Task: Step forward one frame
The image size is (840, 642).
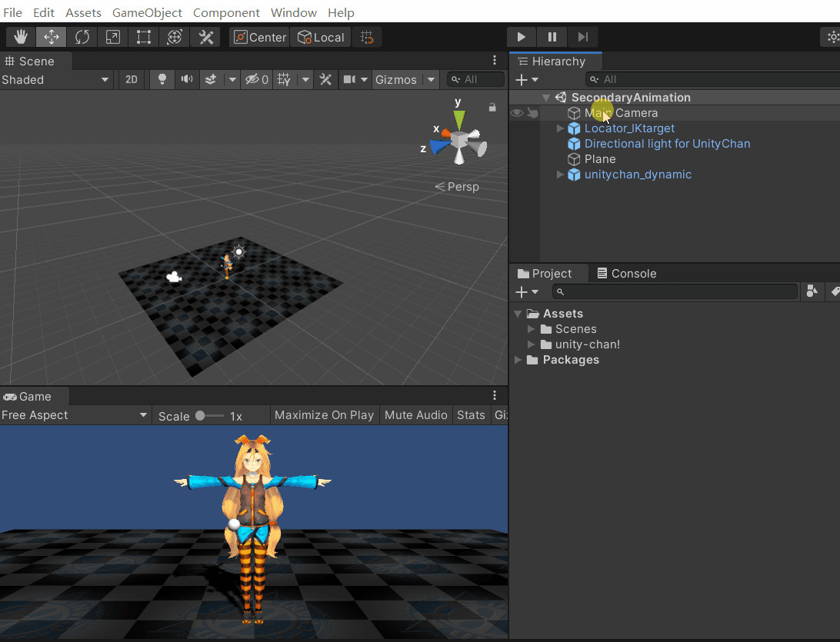Action: tap(583, 37)
